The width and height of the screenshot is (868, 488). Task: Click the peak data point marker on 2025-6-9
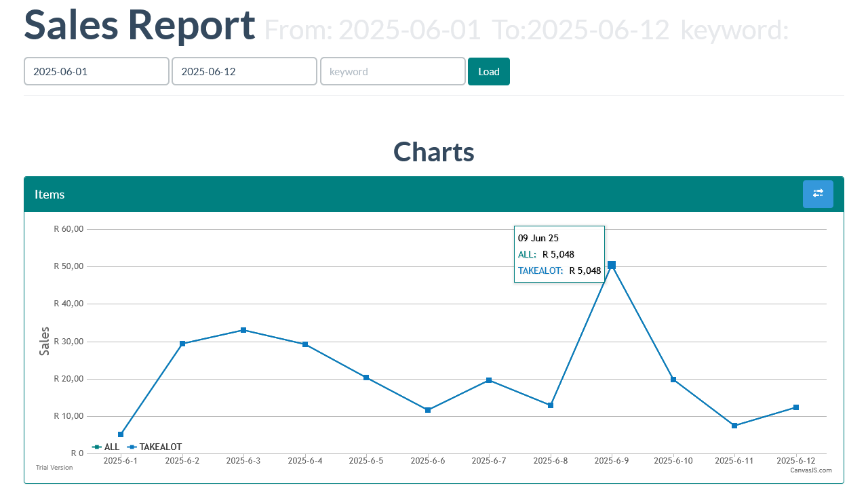pos(612,264)
